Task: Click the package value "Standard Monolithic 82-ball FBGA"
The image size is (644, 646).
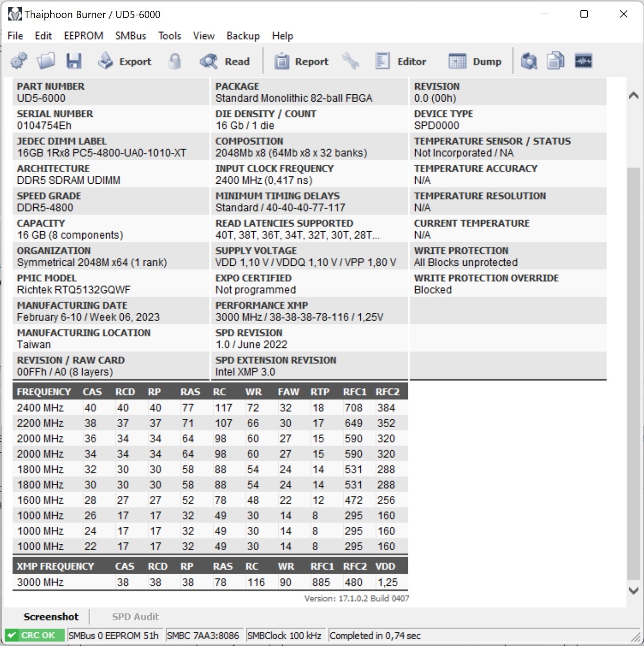Action: 294,98
